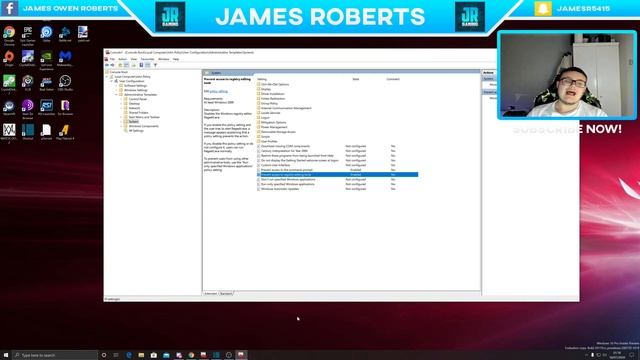Open the Uplay desktop shortcut
This screenshot has width=640, height=360.
click(x=47, y=34)
